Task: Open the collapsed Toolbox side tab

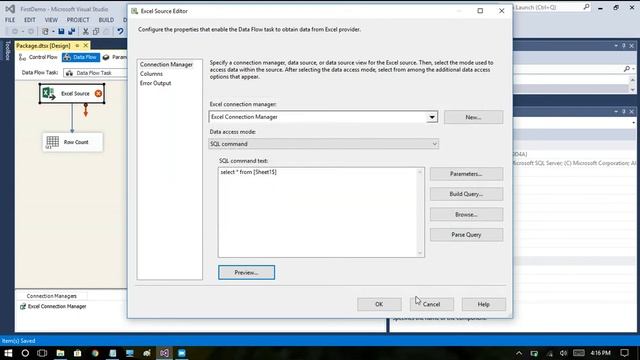Action: pyautogui.click(x=7, y=51)
